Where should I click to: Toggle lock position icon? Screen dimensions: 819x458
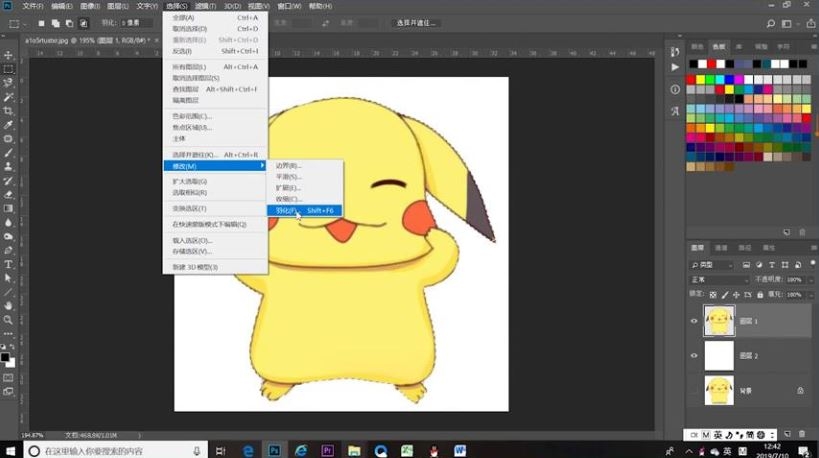pos(736,295)
